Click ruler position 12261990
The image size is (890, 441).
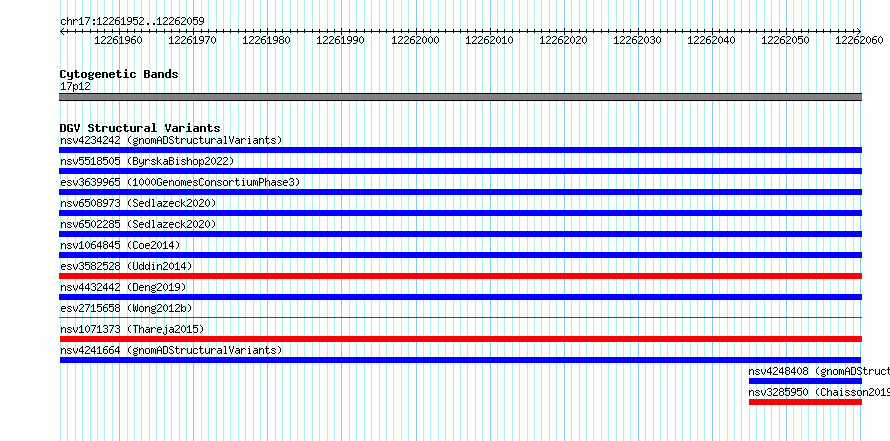341,40
